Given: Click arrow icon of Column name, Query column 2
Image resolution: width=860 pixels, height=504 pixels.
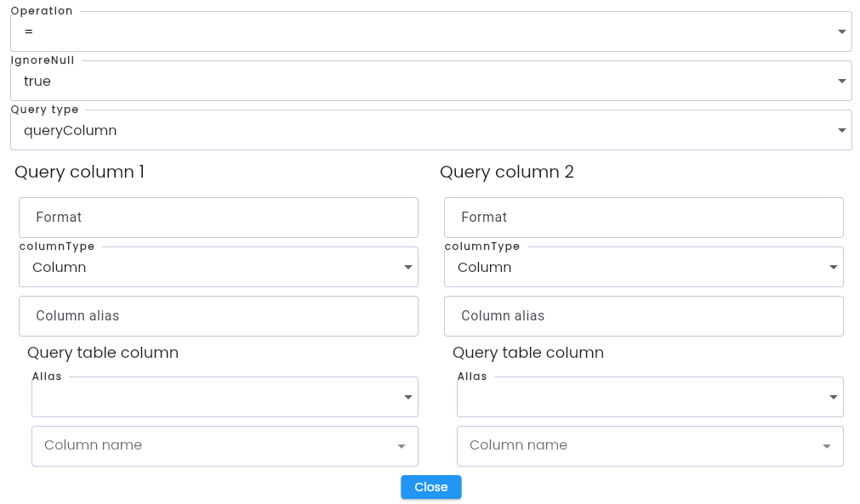Looking at the screenshot, I should 827,446.
